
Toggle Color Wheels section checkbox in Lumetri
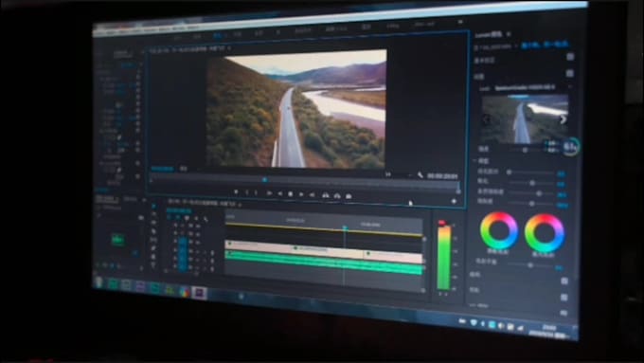564,297
